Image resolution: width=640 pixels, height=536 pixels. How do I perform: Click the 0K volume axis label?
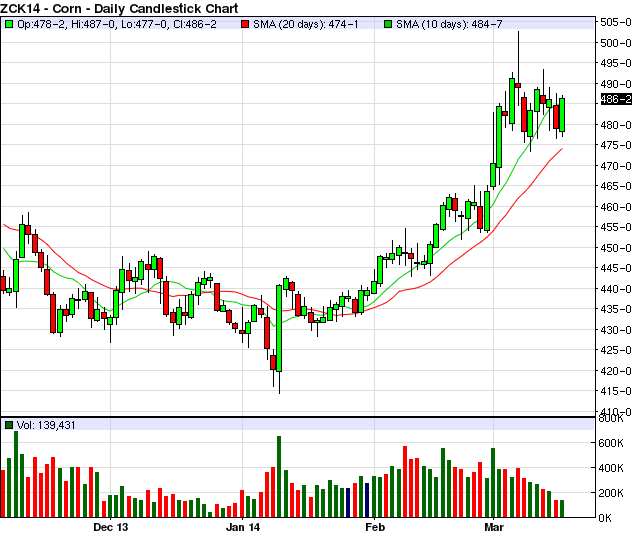click(606, 518)
